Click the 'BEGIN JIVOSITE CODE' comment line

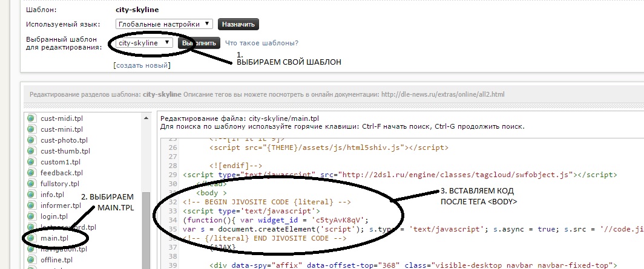pyautogui.click(x=267, y=202)
